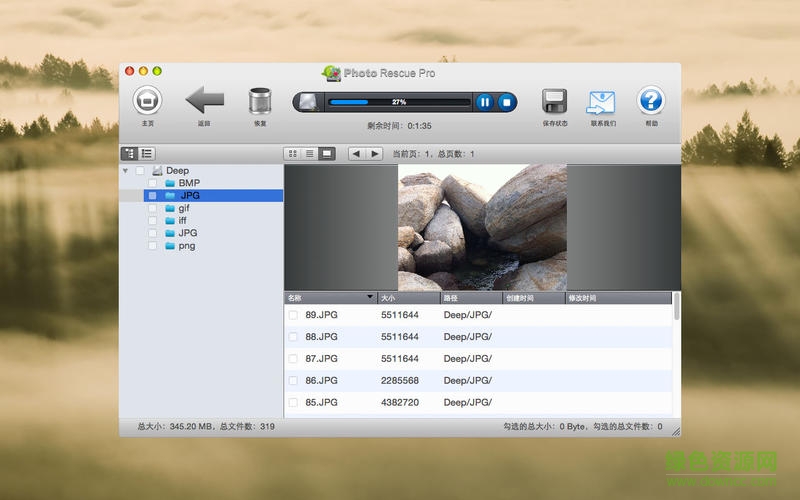Open the Help question mark icon
The image size is (800, 500).
coord(651,100)
